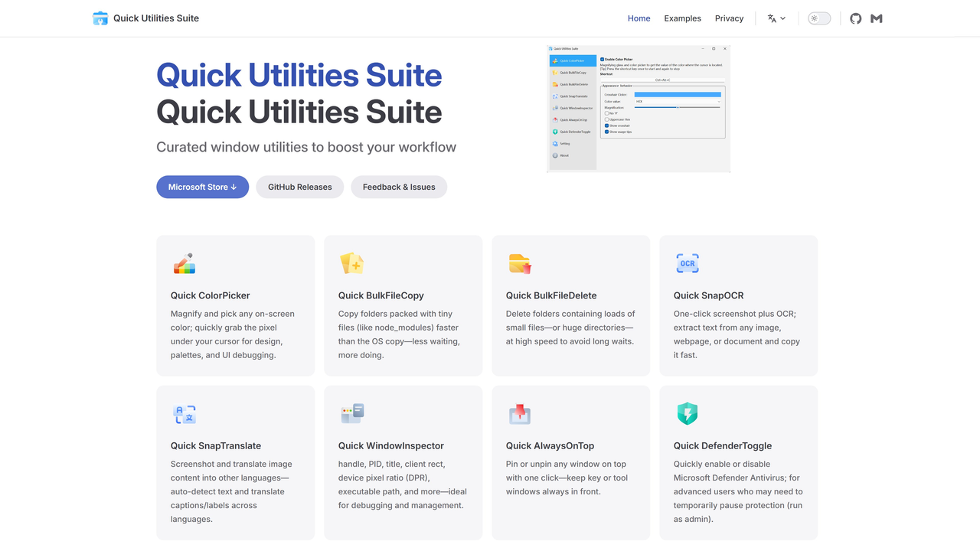The width and height of the screenshot is (980, 551).
Task: Click the Quick SnapTranslate card title
Action: click(216, 445)
